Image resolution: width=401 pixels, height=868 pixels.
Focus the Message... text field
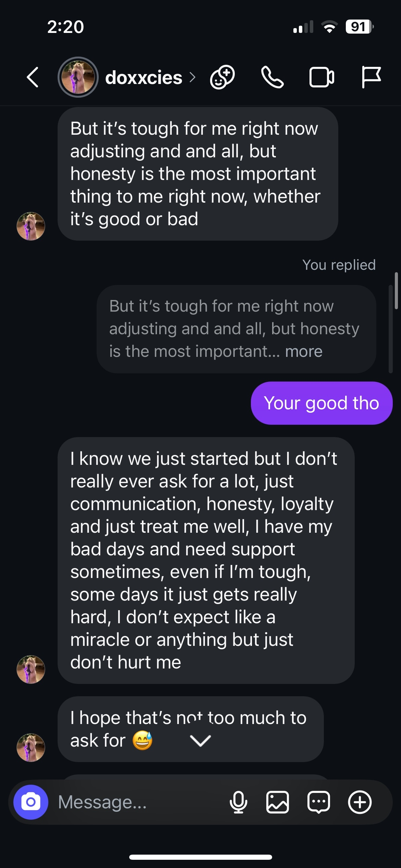pos(137,802)
